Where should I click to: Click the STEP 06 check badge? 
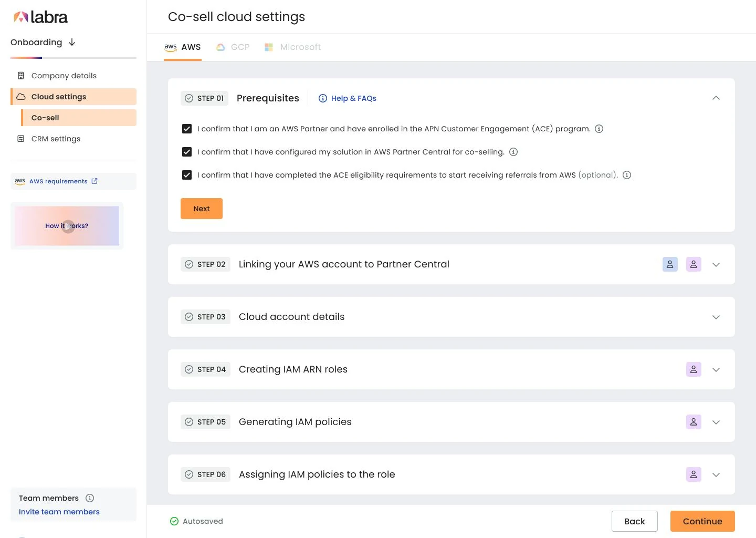pos(205,474)
